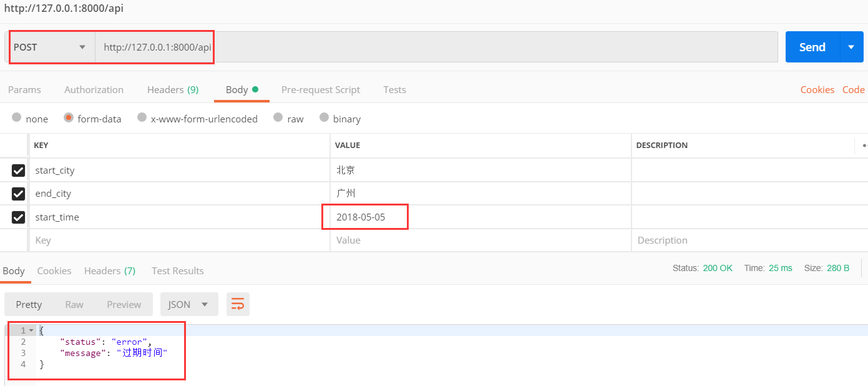Send the request

(x=812, y=47)
